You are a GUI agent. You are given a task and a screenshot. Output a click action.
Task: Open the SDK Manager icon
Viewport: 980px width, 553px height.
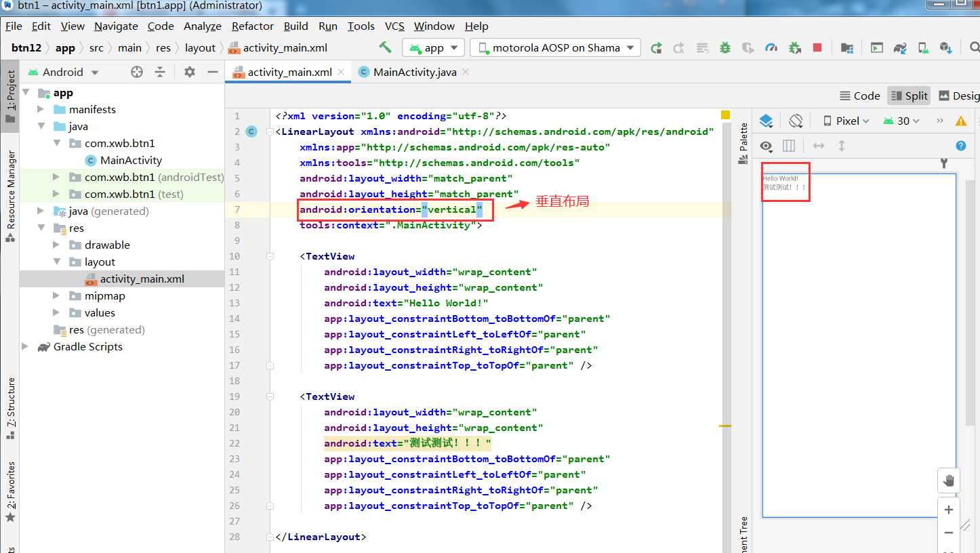[945, 47]
